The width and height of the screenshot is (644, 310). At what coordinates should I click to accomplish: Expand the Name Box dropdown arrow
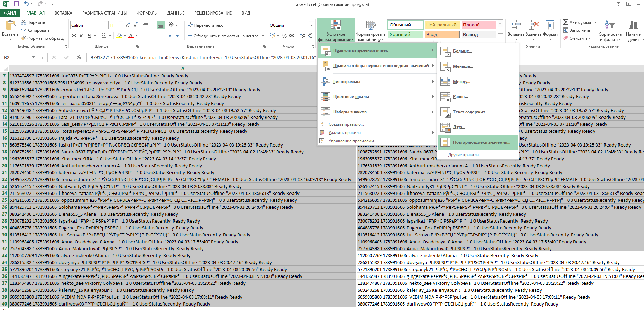pos(33,57)
